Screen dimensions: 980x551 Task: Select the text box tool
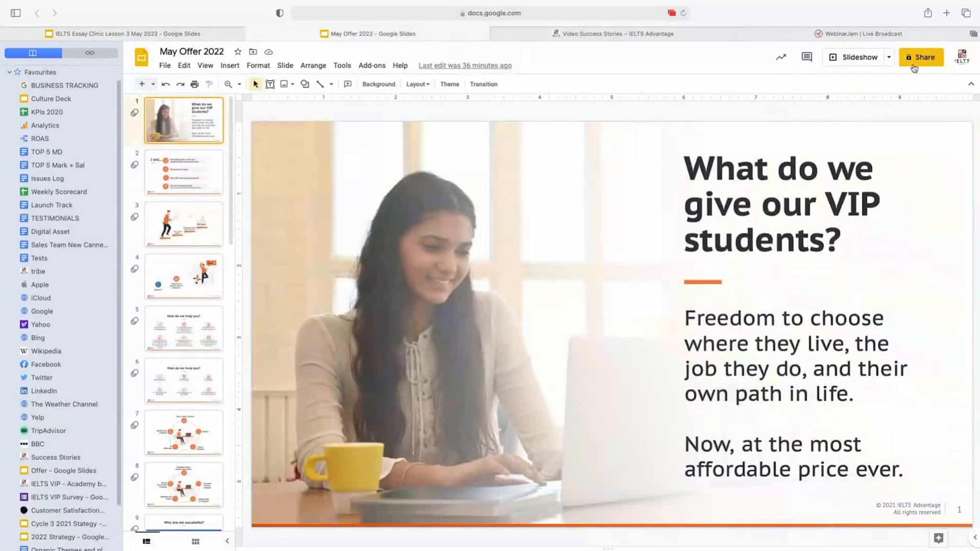(270, 84)
